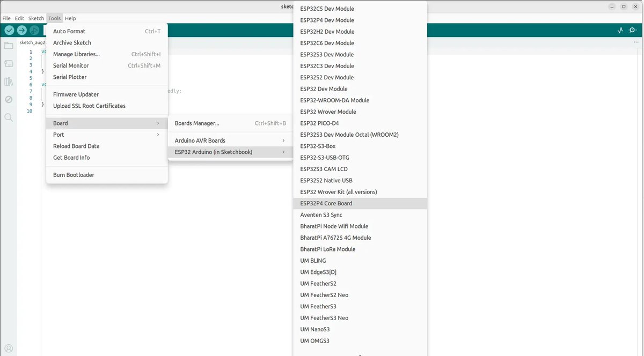Select Serial Plotter in Tools menu
Screen dimensions: 644x356
pyautogui.click(x=107, y=77)
